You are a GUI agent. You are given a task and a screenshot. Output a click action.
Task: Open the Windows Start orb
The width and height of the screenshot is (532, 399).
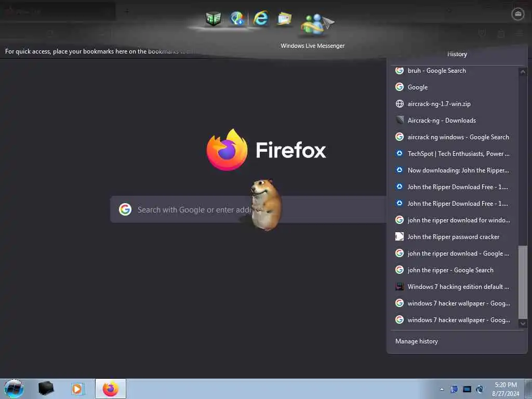14,389
